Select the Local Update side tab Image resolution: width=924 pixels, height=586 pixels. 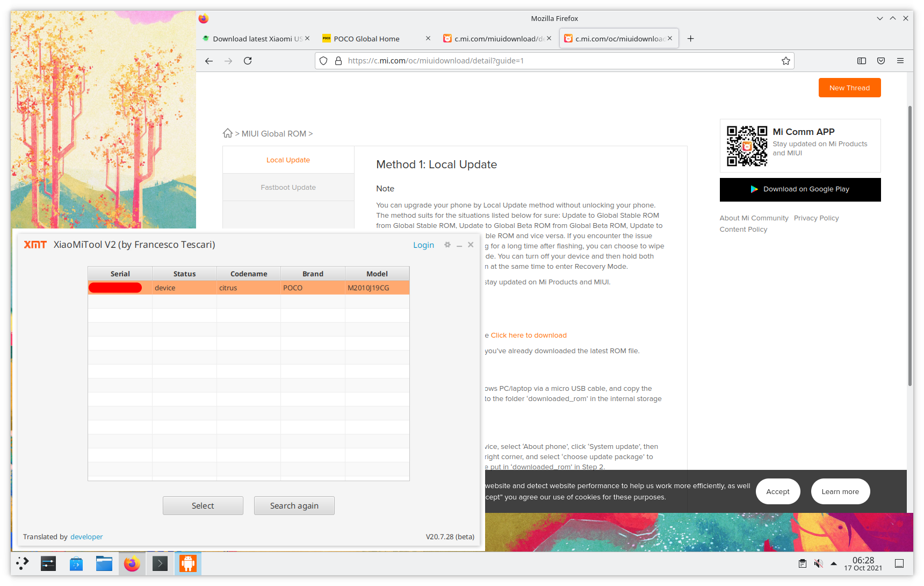coord(288,160)
